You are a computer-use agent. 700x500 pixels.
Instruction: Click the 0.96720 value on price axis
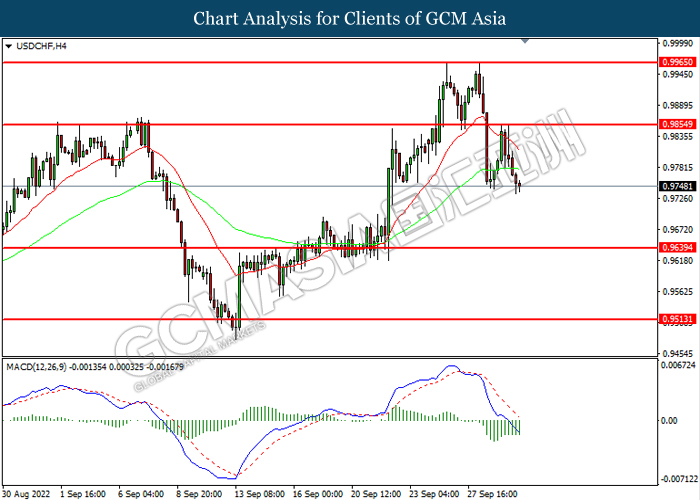click(678, 229)
